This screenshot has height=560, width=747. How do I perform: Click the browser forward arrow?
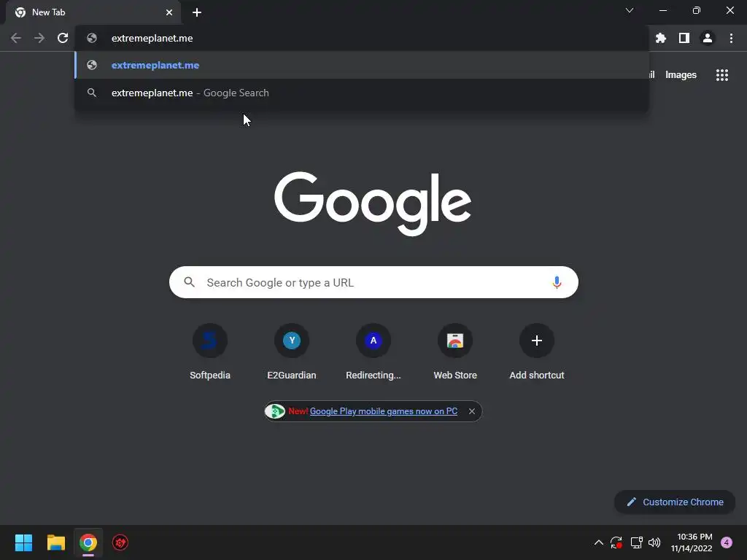(x=39, y=38)
